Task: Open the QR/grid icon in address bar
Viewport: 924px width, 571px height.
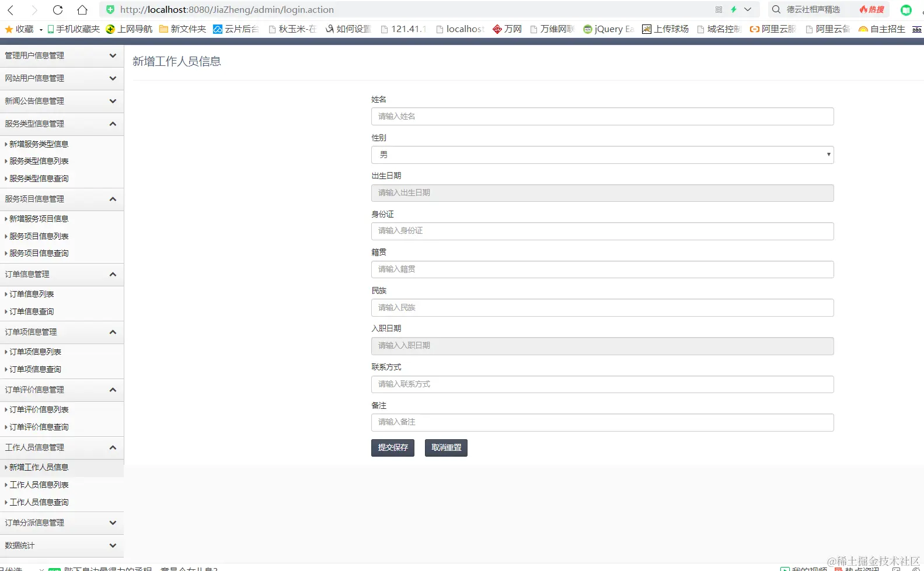Action: click(719, 9)
